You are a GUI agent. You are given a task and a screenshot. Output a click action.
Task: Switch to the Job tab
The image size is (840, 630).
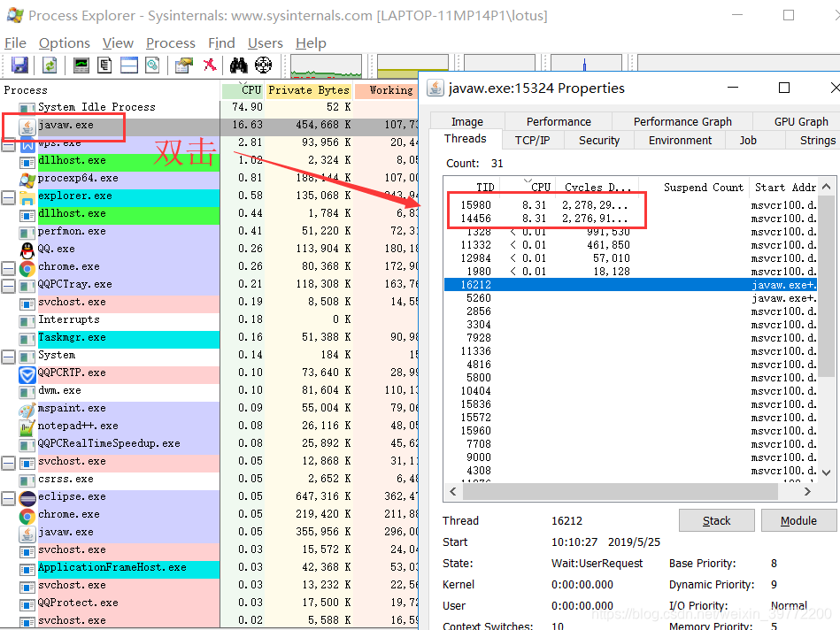tap(748, 141)
